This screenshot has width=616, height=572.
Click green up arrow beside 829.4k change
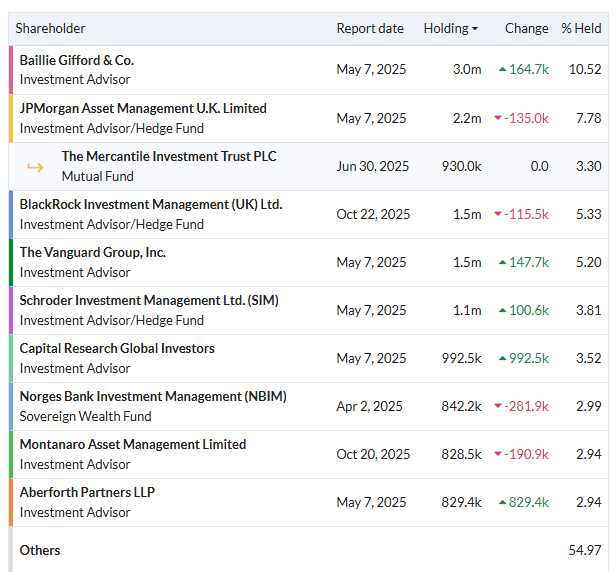tap(502, 502)
